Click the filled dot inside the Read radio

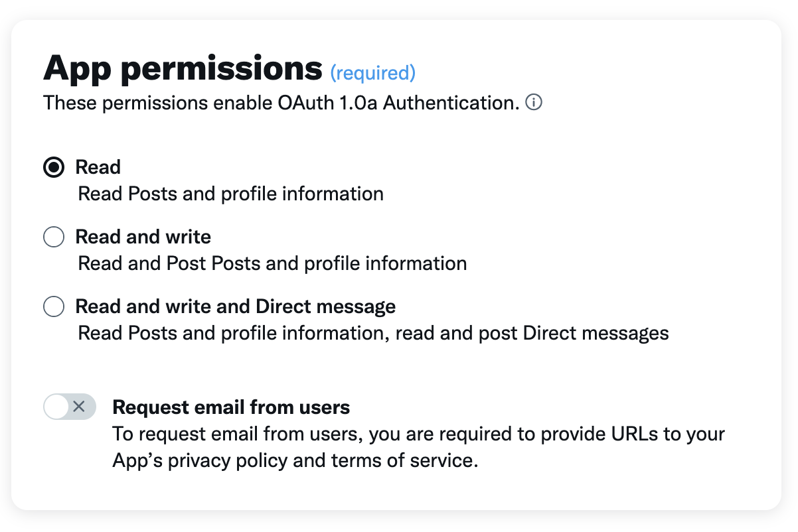(x=54, y=167)
